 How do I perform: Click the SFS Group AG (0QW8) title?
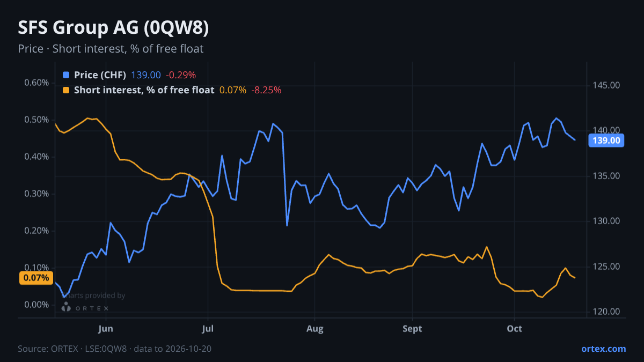pos(113,28)
